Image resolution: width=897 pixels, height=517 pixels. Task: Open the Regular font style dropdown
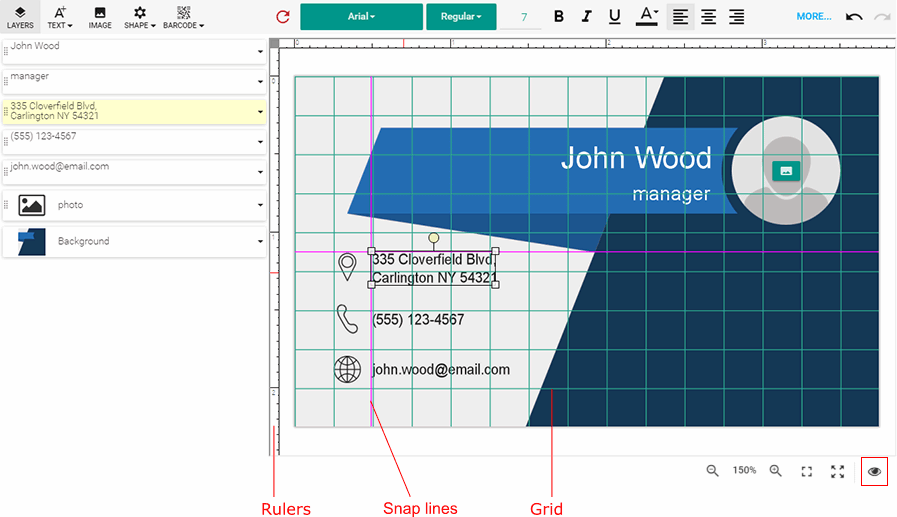point(461,17)
